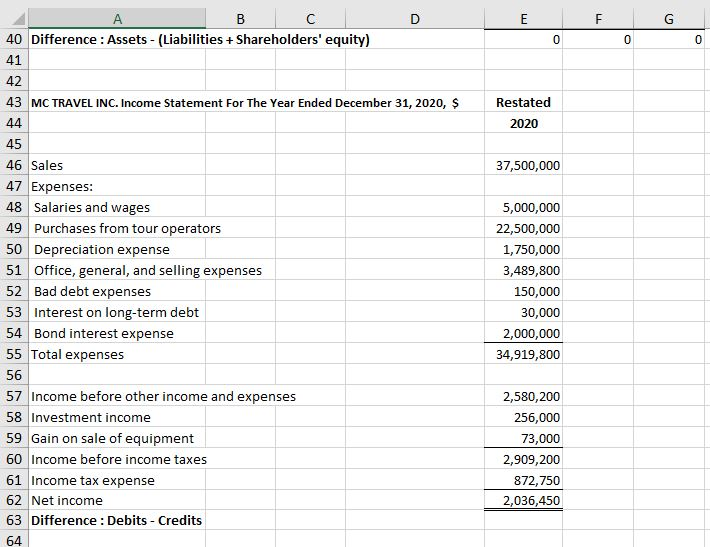Click 'Interest on long-term debt' label

click(x=116, y=312)
